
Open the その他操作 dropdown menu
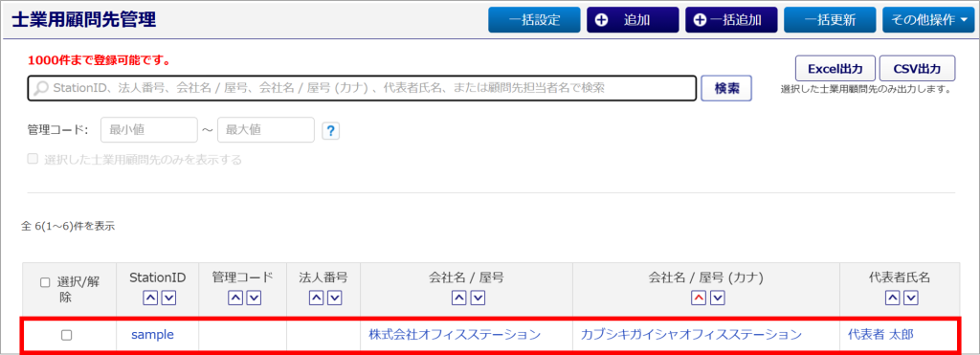[x=927, y=20]
